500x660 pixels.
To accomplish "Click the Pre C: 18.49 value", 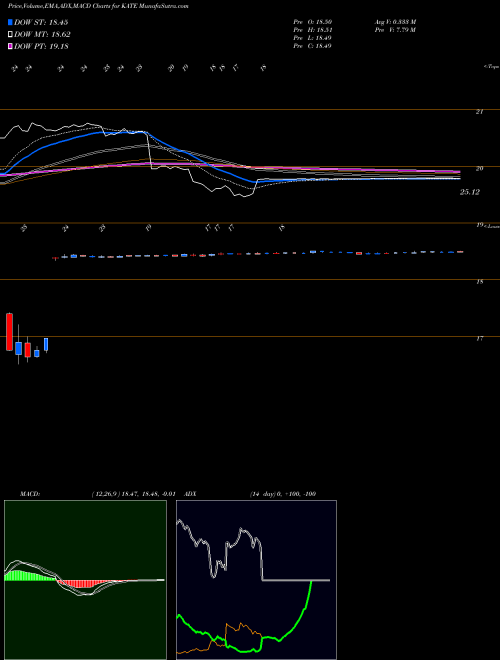I will tap(312, 46).
